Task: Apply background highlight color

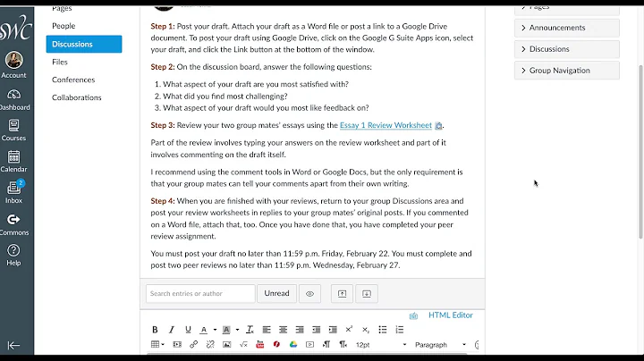Action: 226,330
